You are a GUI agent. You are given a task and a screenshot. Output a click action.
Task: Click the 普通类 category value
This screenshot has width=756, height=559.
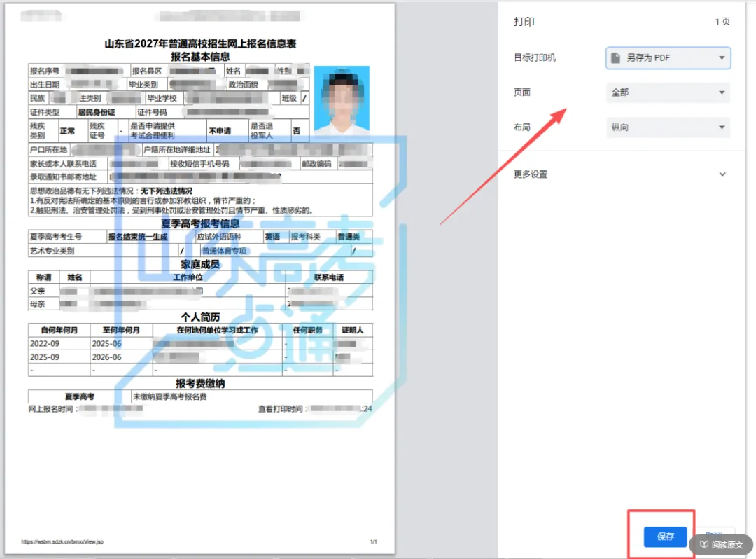tap(349, 237)
